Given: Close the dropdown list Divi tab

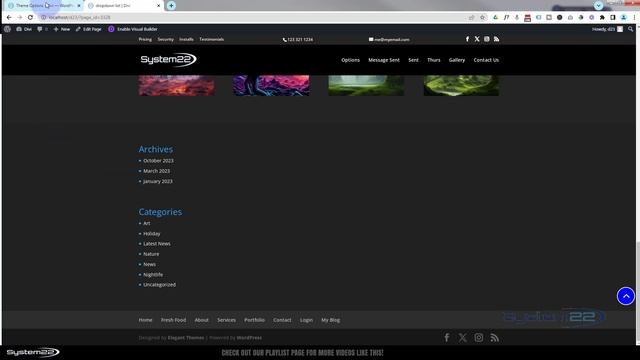Looking at the screenshot, I should (158, 6).
